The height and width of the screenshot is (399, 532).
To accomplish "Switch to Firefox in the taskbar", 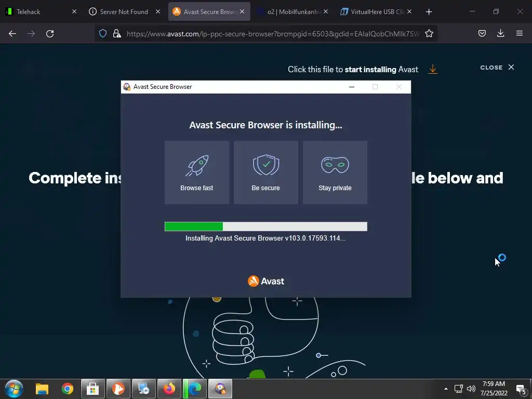I will point(169,389).
